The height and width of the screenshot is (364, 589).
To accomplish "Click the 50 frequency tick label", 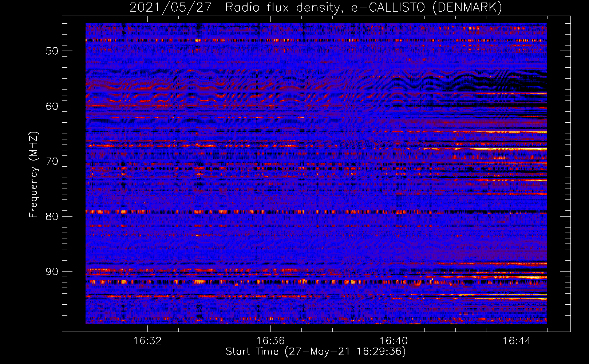I will tap(52, 51).
